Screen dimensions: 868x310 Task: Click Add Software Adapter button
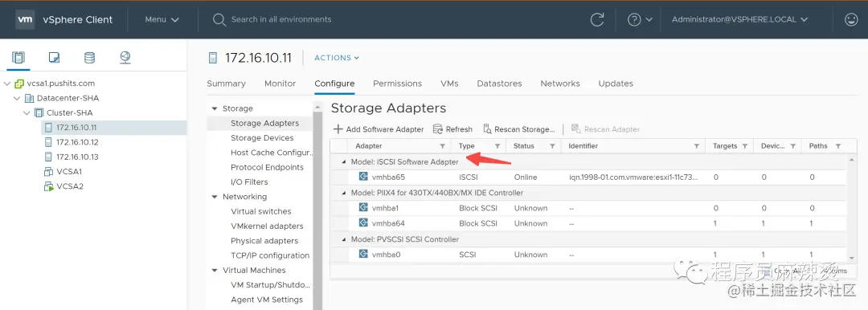click(x=379, y=129)
